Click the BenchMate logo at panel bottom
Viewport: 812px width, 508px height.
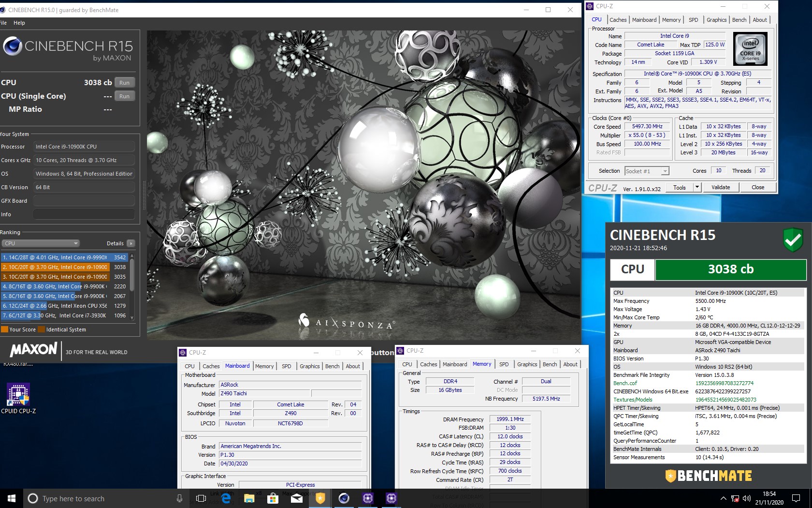coord(709,476)
